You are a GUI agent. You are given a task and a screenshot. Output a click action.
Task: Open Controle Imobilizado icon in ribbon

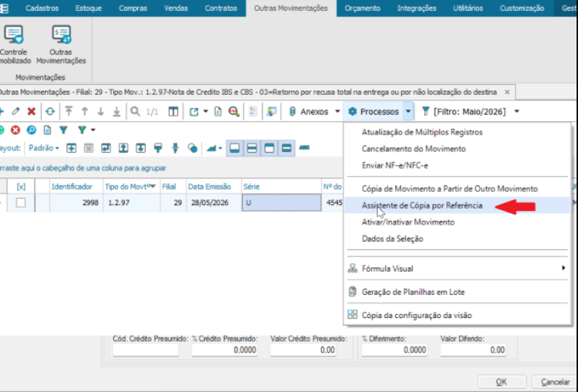14,35
